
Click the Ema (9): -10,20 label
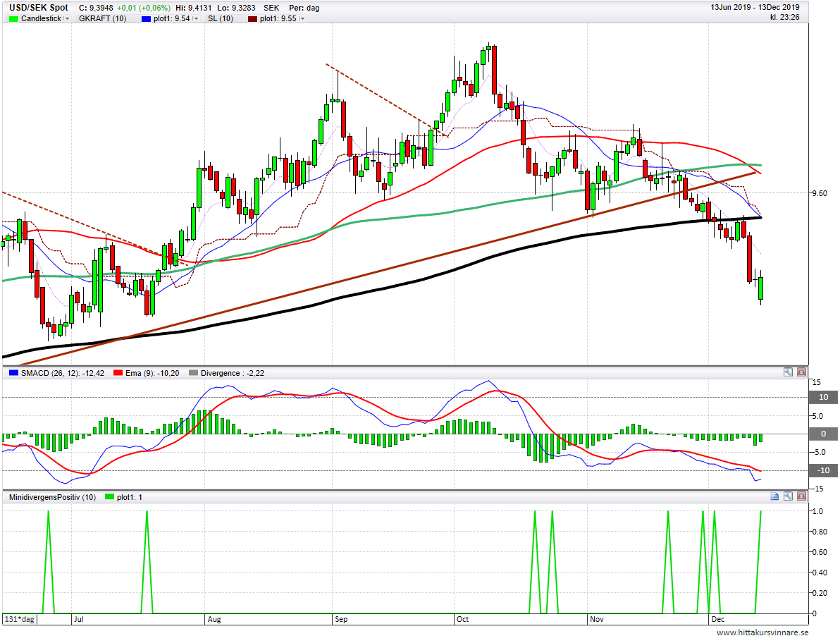[x=152, y=373]
